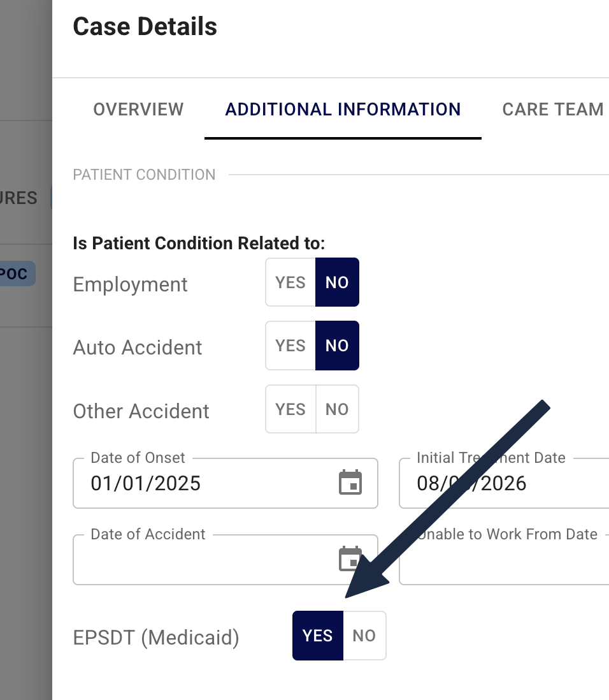Set Other Accident to YES
The image size is (609, 700).
(290, 409)
